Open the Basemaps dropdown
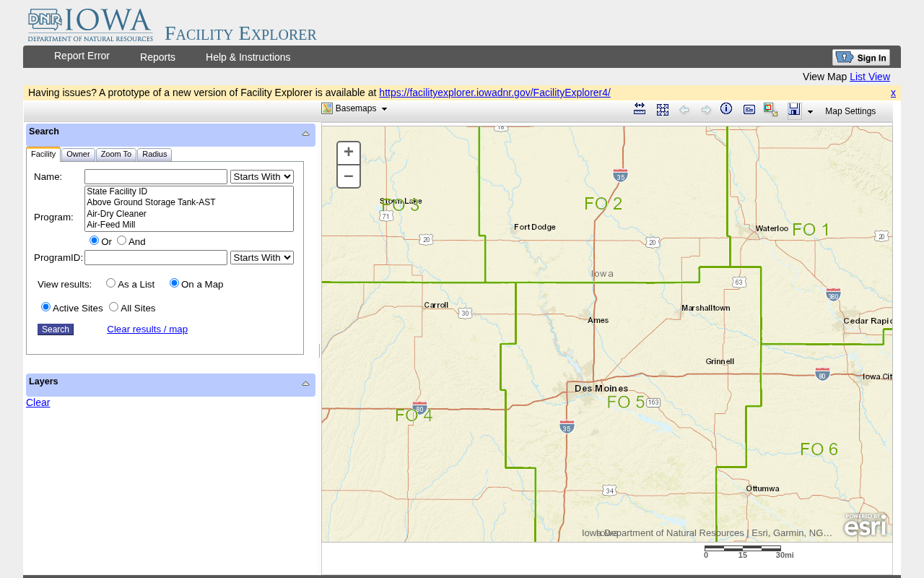 [x=354, y=108]
